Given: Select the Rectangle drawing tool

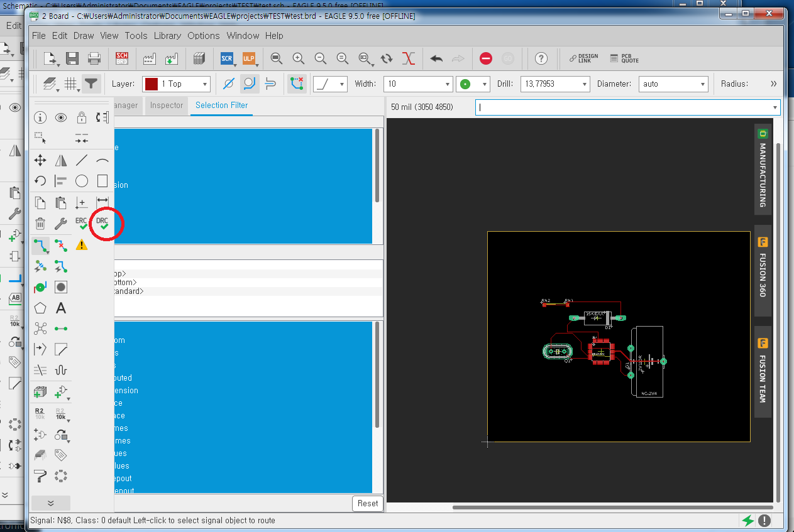Looking at the screenshot, I should click(x=102, y=181).
